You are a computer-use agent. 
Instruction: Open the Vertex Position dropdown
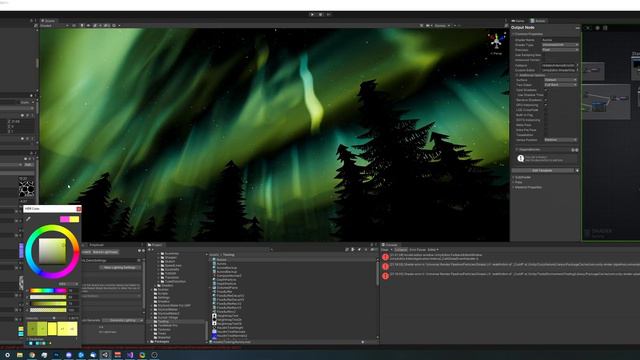tap(560, 140)
